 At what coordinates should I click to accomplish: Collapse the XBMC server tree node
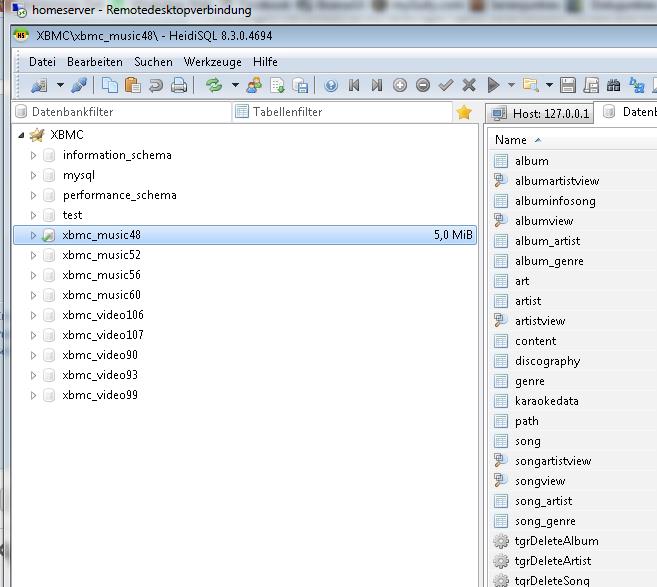[21, 135]
